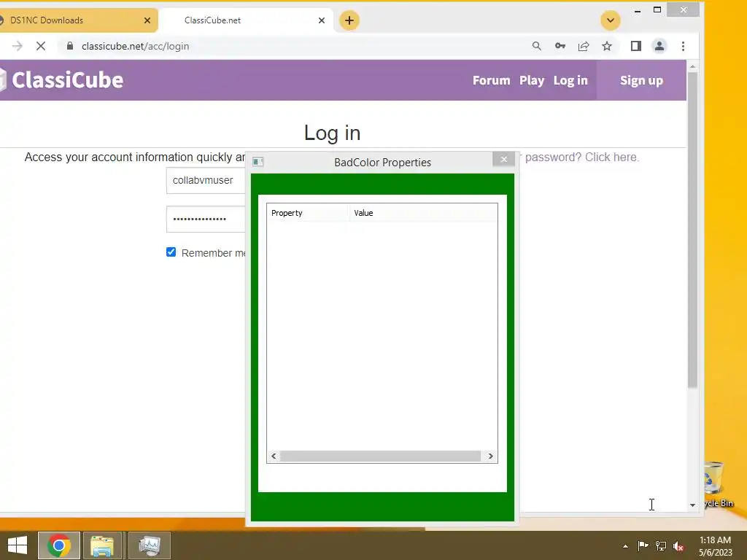
Task: Open Log in nav link
Action: tap(570, 80)
